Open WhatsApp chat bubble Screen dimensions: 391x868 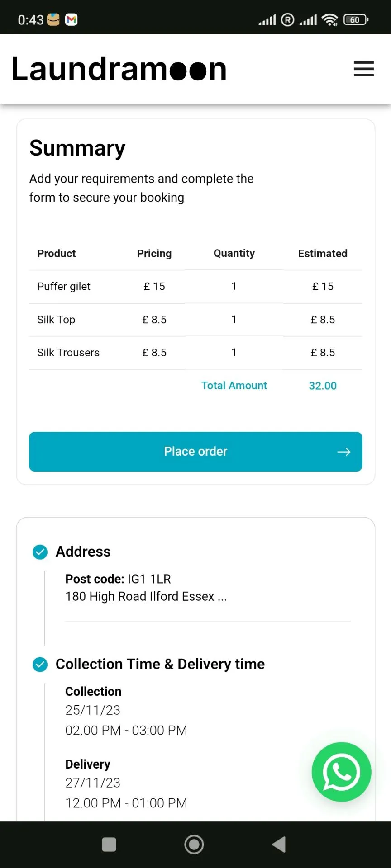tap(341, 772)
